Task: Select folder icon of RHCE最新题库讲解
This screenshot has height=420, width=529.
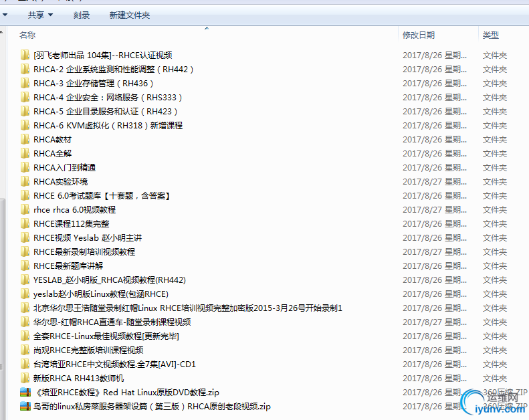Action: pos(25,266)
